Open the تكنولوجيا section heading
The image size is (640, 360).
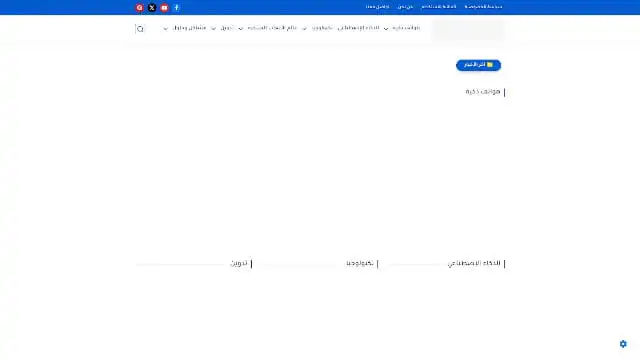click(x=360, y=263)
